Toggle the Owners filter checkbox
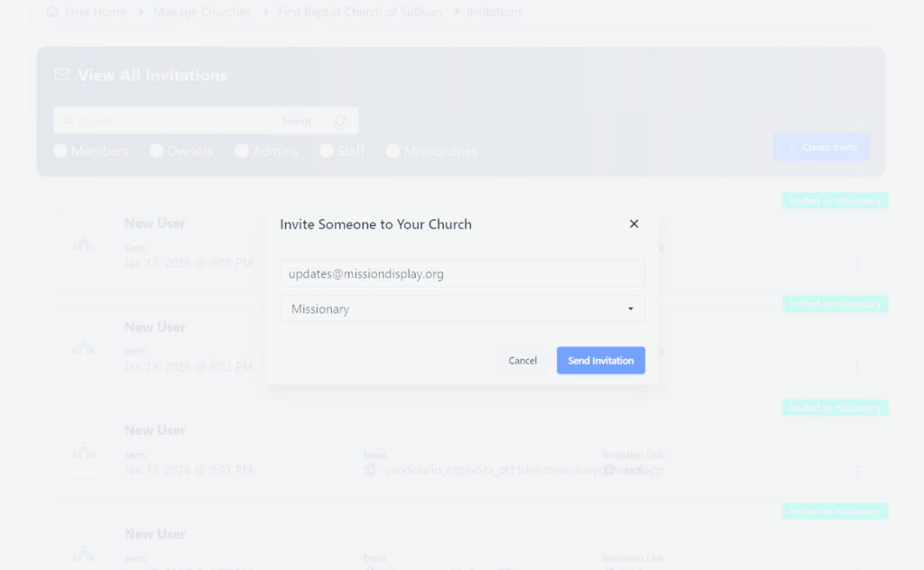 pyautogui.click(x=156, y=152)
